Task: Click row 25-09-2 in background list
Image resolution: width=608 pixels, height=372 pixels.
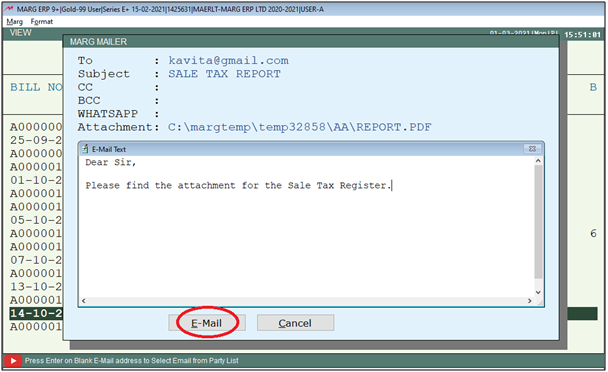Action: (36, 140)
